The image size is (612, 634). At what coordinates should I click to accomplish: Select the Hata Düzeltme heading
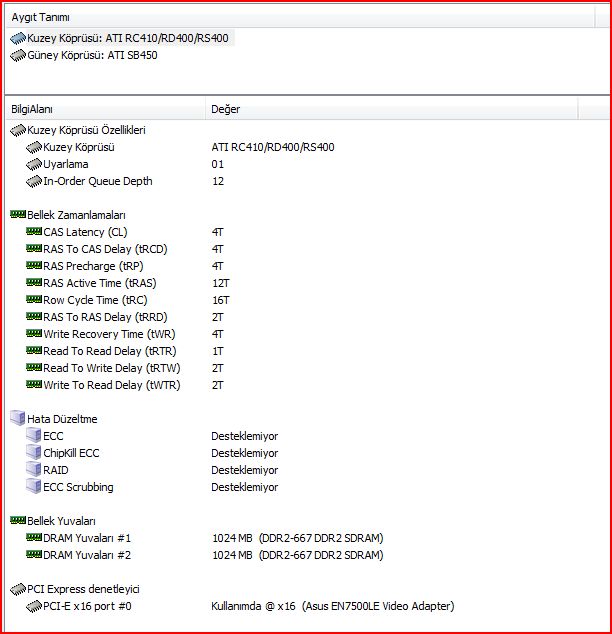[62, 419]
